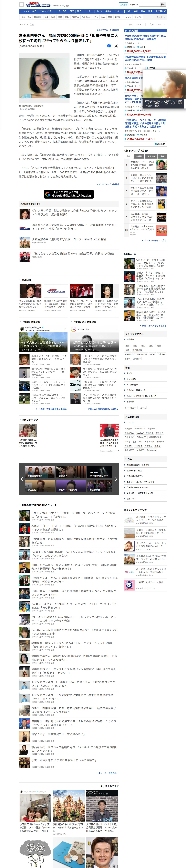Click the AKB48 quick access tag
Screen dimensions: 186x868
point(152,354)
